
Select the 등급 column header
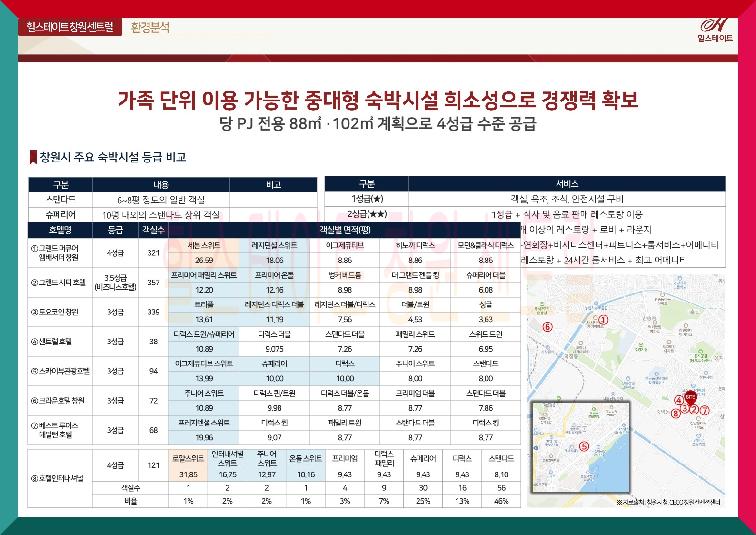115,230
